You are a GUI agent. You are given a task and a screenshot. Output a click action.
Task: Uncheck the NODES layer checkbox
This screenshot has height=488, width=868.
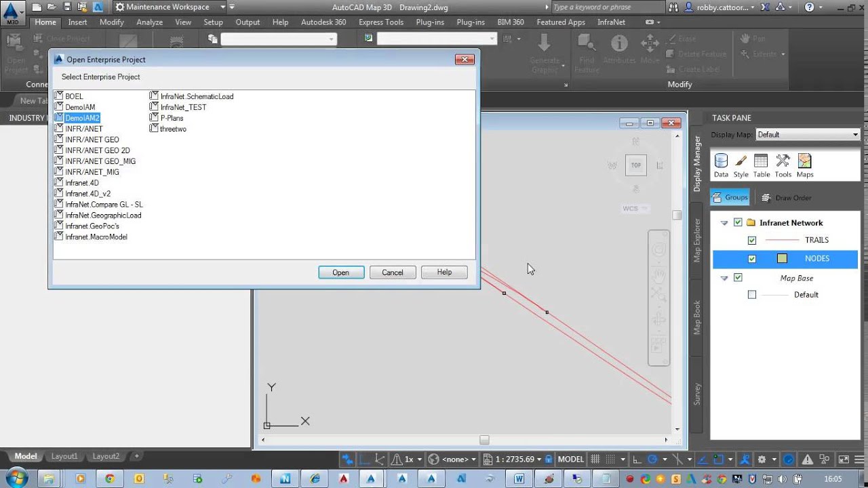pos(751,258)
